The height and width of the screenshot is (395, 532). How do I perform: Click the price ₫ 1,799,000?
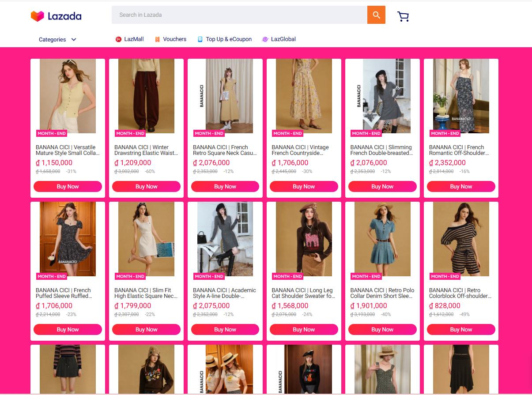[x=132, y=306]
